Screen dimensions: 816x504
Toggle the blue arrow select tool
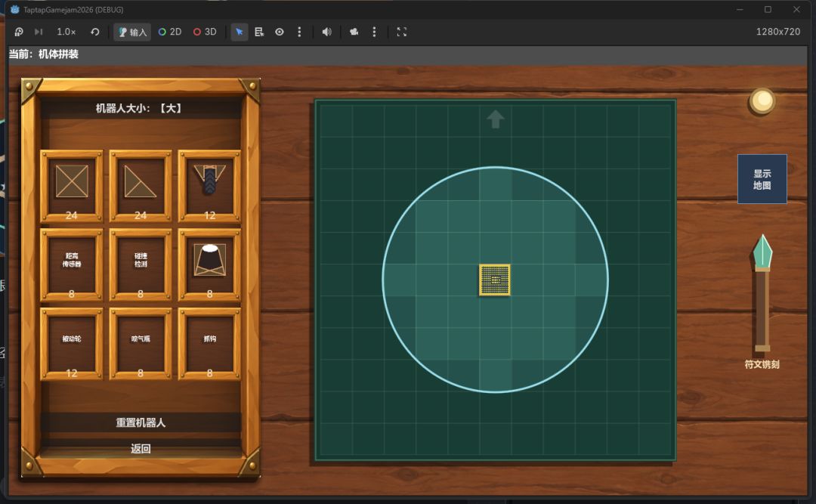pyautogui.click(x=240, y=32)
